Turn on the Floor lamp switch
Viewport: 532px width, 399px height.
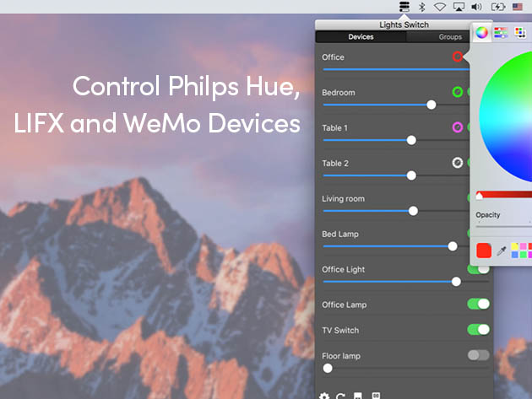click(479, 355)
